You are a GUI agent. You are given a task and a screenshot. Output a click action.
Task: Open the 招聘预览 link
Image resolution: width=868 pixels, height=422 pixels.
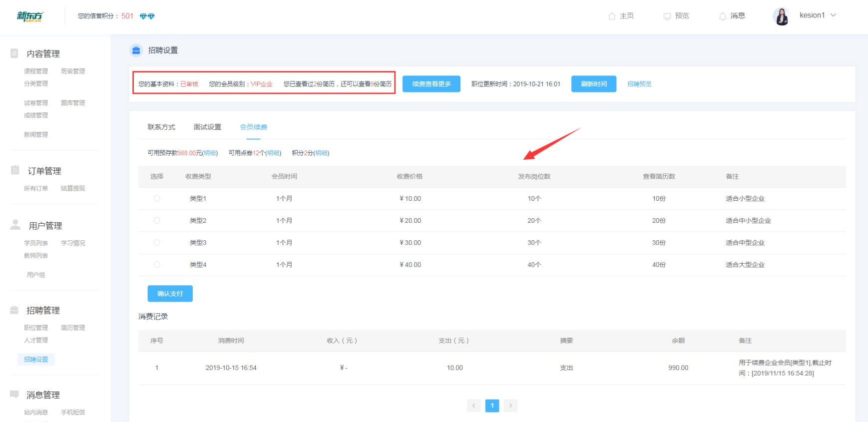pyautogui.click(x=639, y=84)
